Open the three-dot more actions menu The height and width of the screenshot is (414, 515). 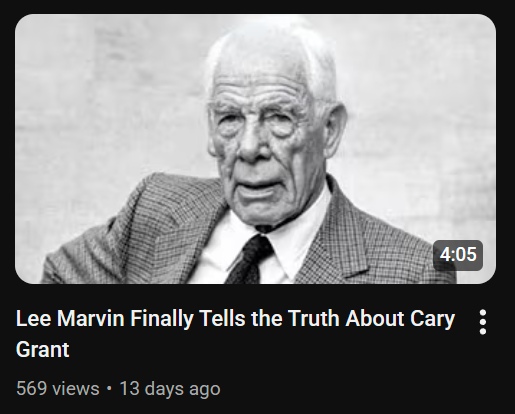[x=482, y=322]
